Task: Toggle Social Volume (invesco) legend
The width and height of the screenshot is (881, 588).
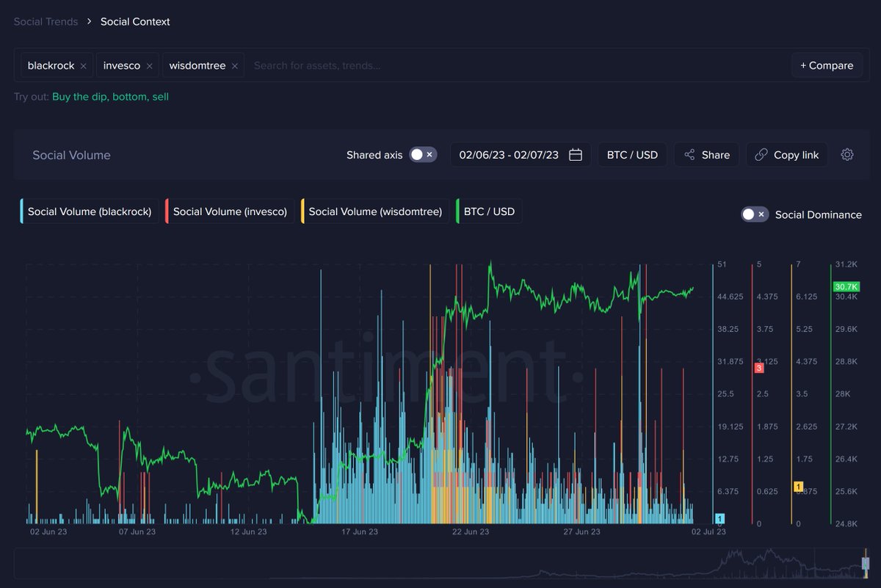Action: (x=230, y=211)
